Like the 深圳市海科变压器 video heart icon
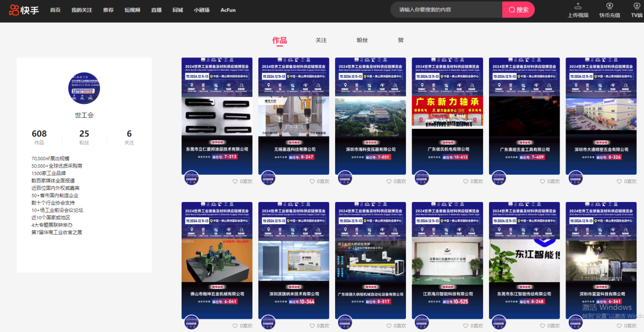This screenshot has width=644, height=332. point(388,181)
